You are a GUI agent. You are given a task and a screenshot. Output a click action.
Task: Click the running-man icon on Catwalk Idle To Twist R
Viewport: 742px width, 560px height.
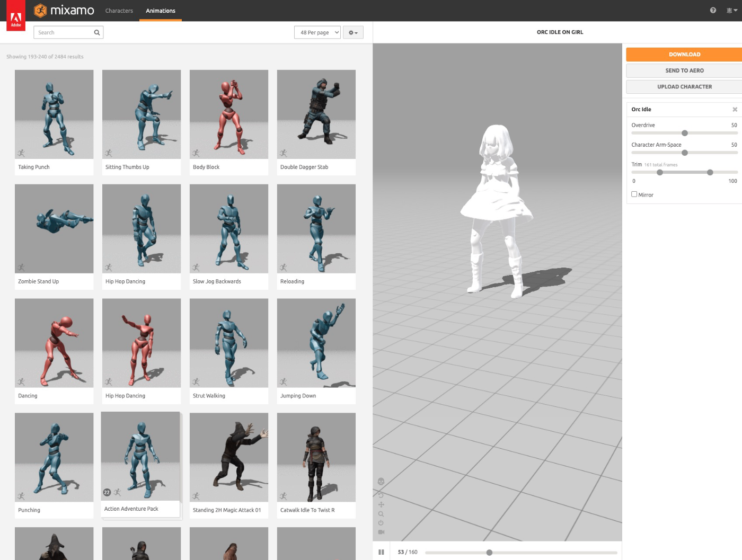[x=284, y=496]
